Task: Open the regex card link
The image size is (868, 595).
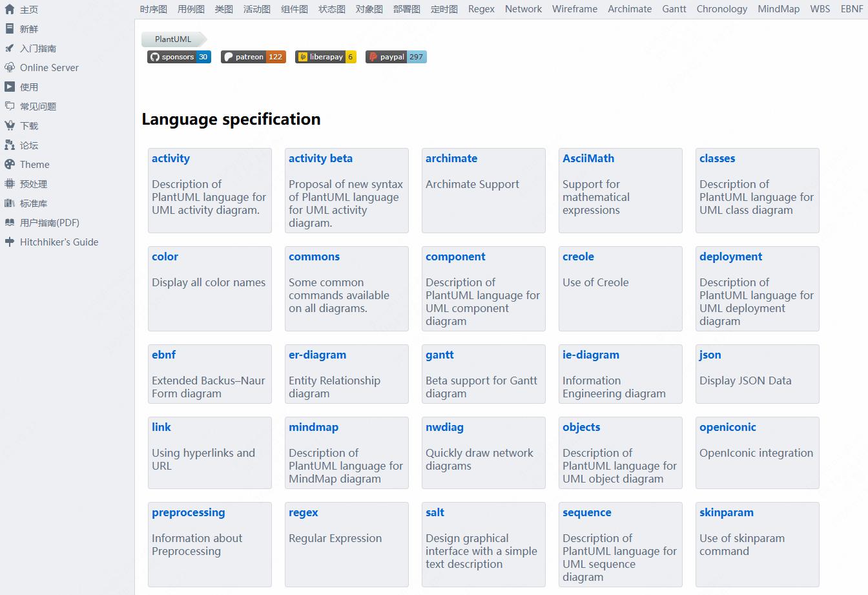Action: [x=303, y=512]
